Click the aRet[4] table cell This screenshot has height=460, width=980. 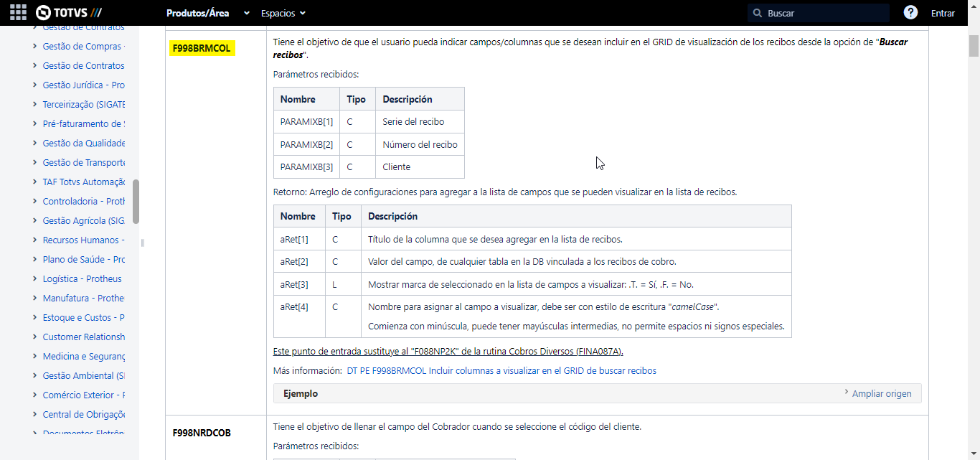(299, 316)
